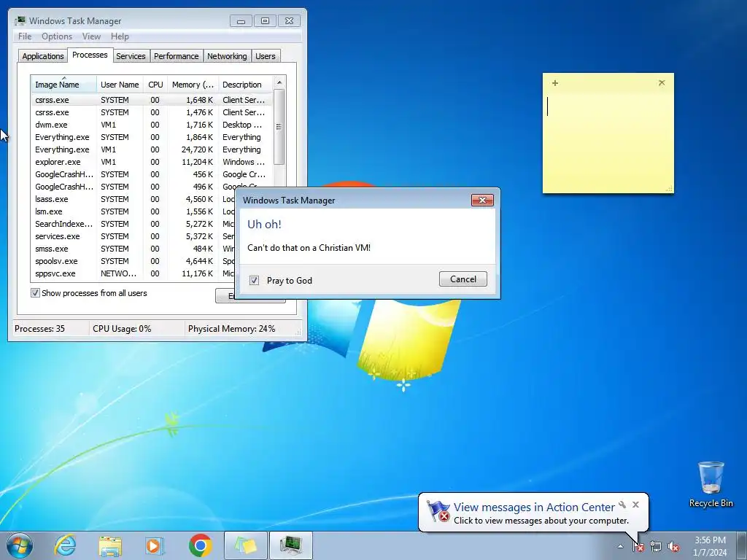This screenshot has height=560, width=747.
Task: Switch to the Networking tab
Action: click(227, 56)
